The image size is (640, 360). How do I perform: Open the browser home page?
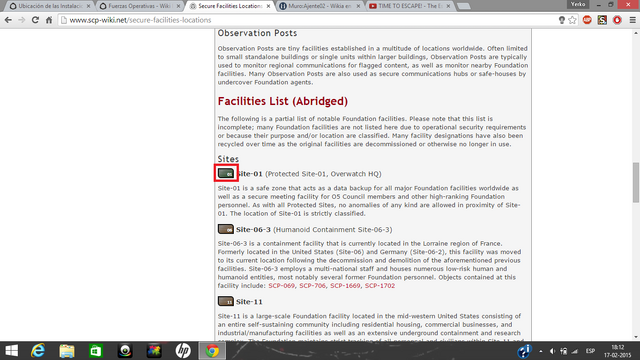[49, 20]
